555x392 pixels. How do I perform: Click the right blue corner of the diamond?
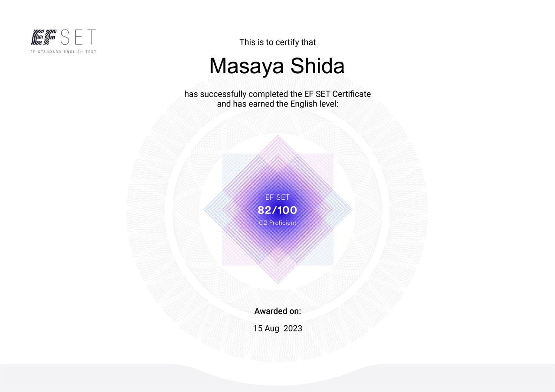click(x=350, y=210)
